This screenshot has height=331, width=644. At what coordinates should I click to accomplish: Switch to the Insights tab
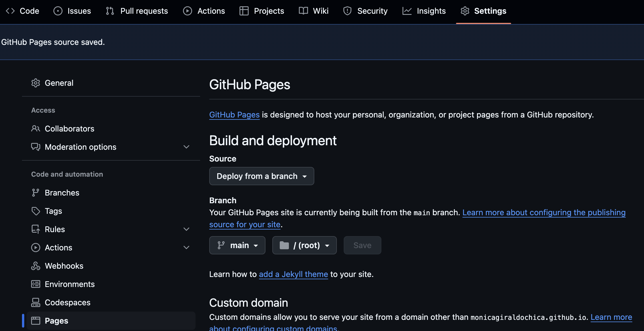pos(424,11)
